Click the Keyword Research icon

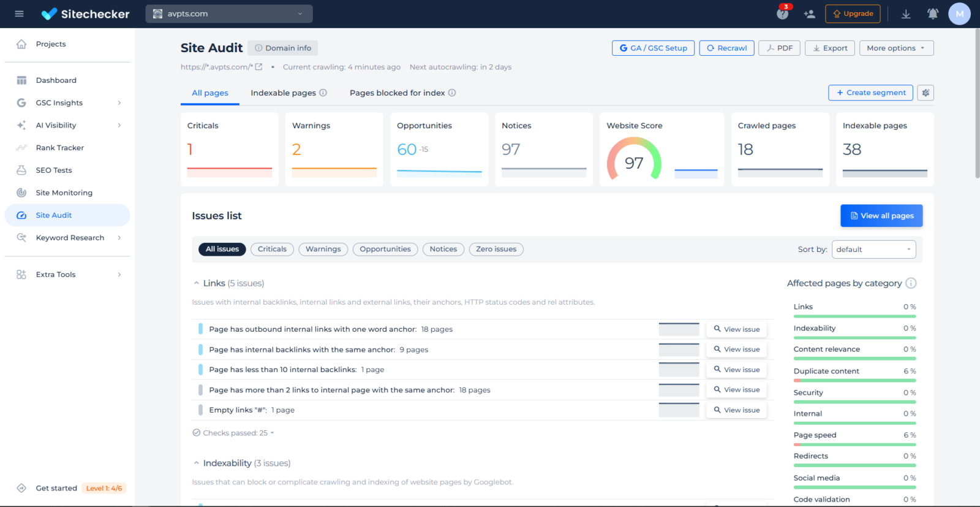(21, 237)
